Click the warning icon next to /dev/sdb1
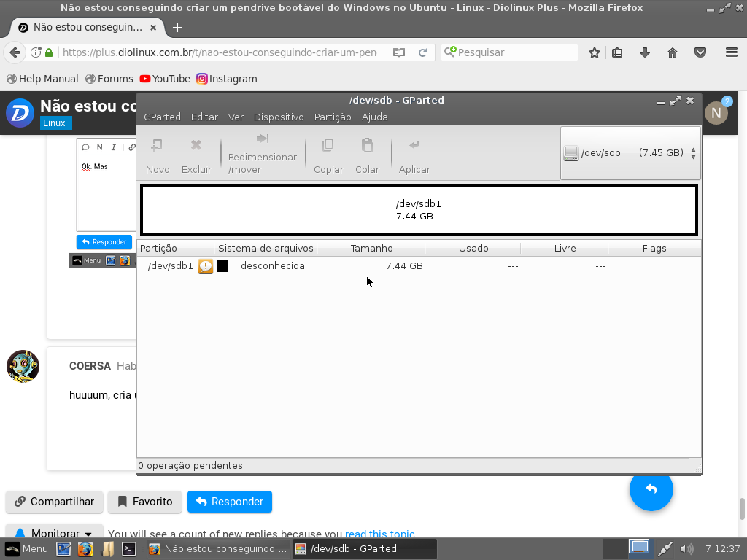This screenshot has height=560, width=747. pos(206,266)
